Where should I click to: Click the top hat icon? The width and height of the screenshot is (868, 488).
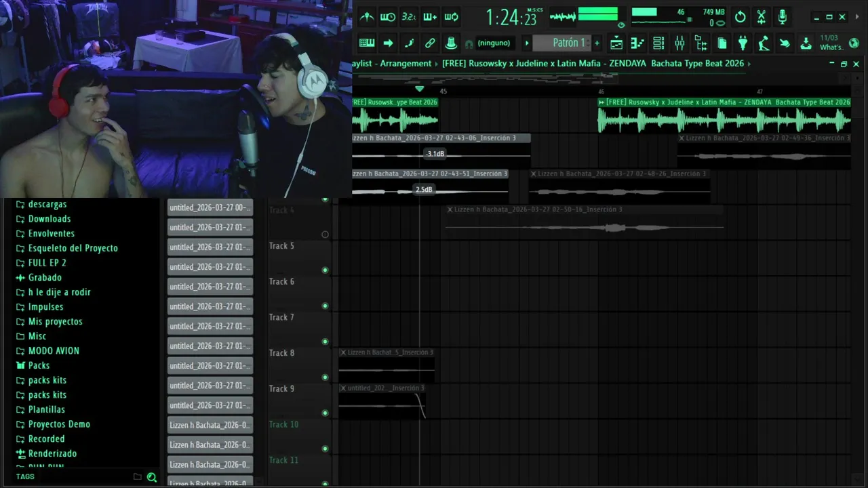click(x=451, y=43)
